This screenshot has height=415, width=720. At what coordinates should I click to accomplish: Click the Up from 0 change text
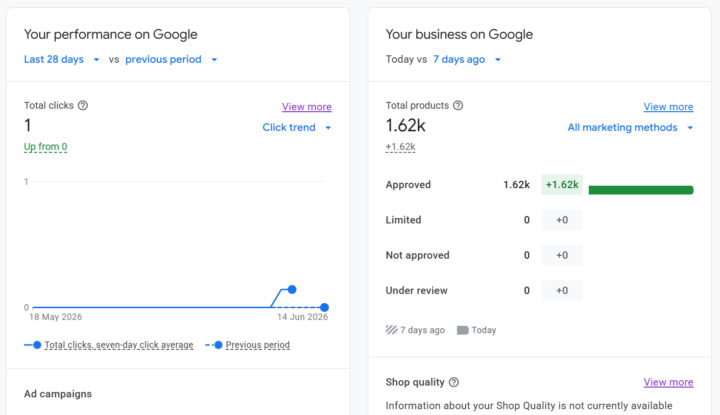(45, 147)
